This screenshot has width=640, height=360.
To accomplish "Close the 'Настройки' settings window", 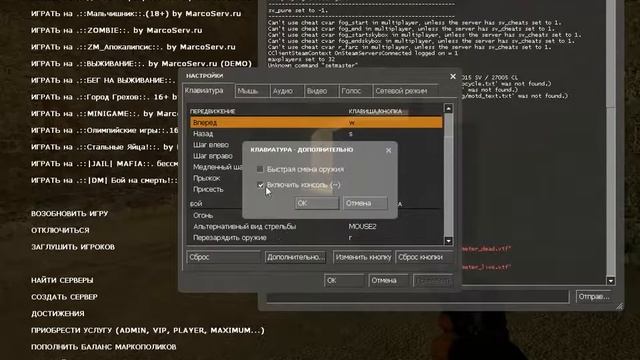I will (453, 76).
